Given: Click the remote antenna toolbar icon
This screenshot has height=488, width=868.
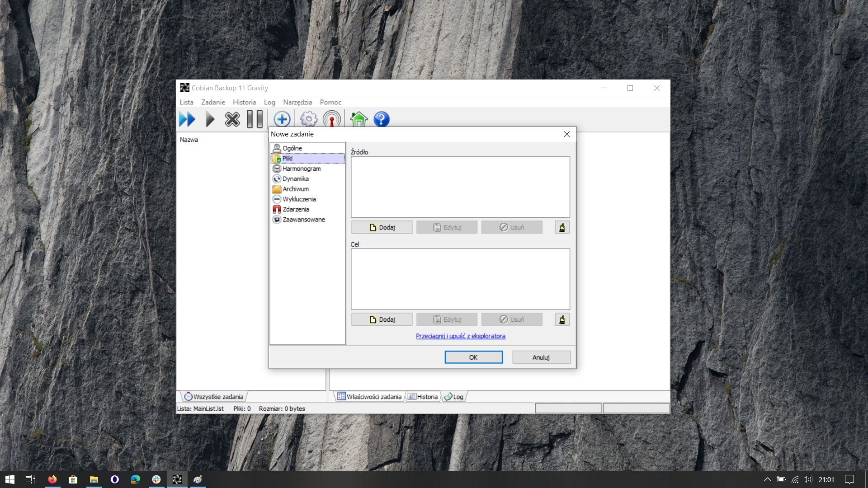Looking at the screenshot, I should pos(332,119).
